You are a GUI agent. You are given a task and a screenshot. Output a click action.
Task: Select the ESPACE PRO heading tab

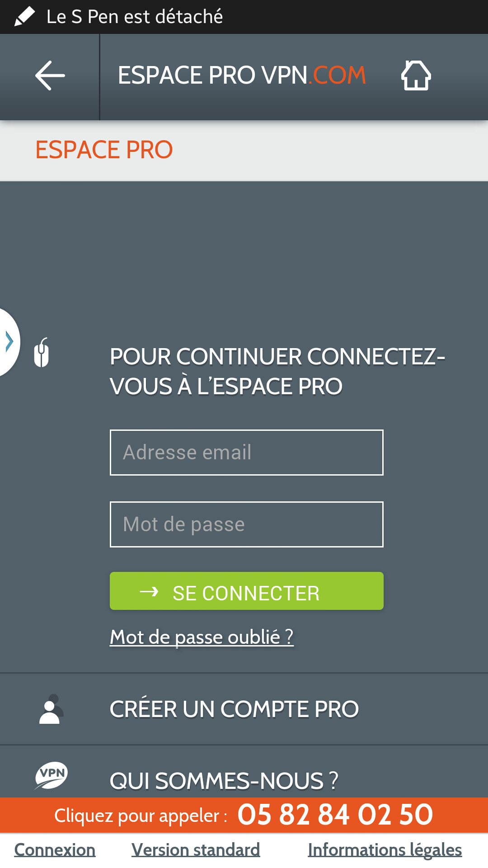pos(104,150)
